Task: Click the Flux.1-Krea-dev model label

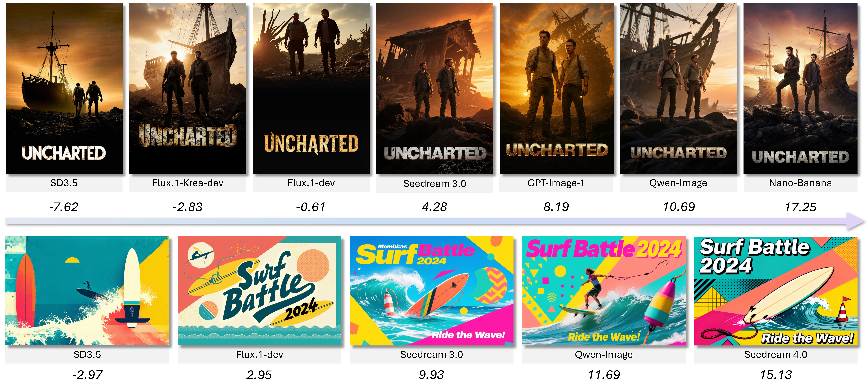Action: click(x=188, y=183)
